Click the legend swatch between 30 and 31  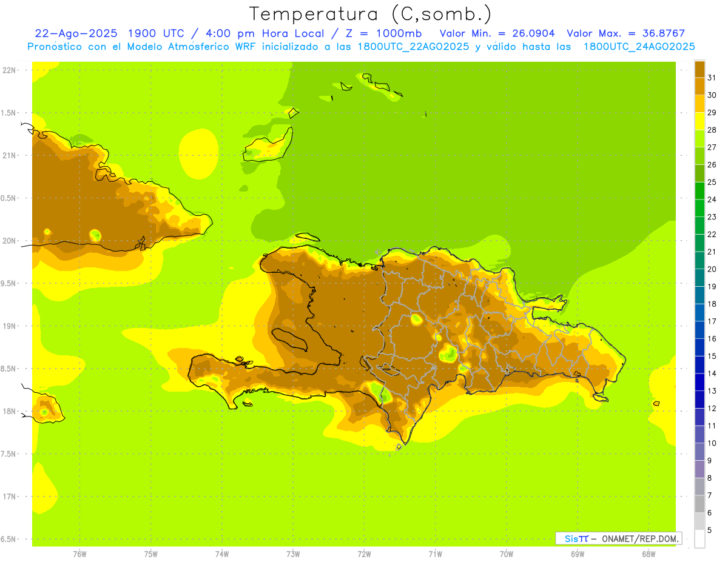(x=699, y=86)
